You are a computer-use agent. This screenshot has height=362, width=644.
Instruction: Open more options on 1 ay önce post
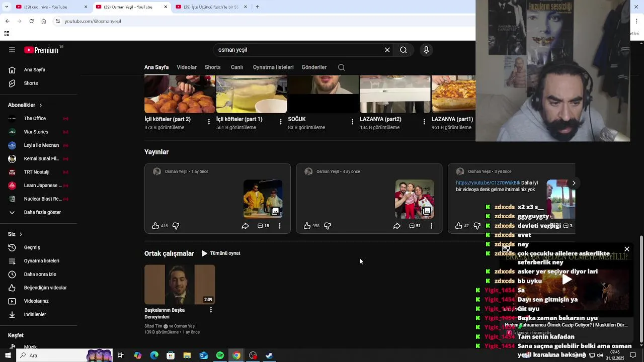280,226
